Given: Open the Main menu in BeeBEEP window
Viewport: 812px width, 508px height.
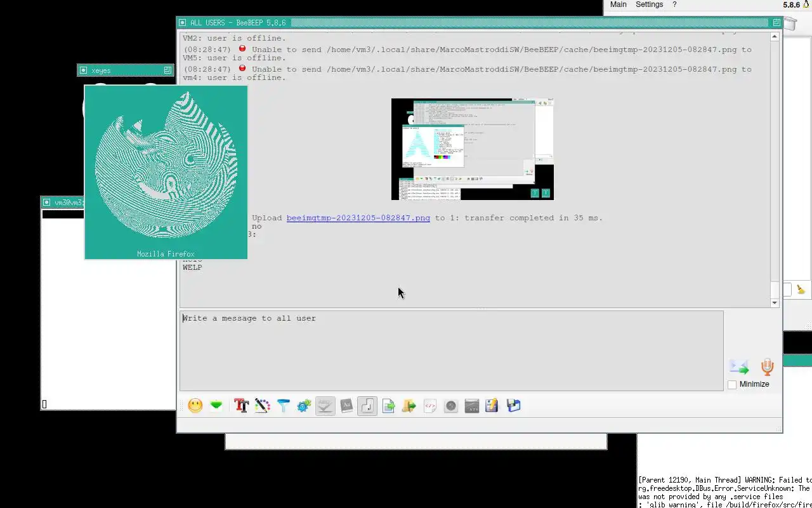Looking at the screenshot, I should (x=619, y=4).
